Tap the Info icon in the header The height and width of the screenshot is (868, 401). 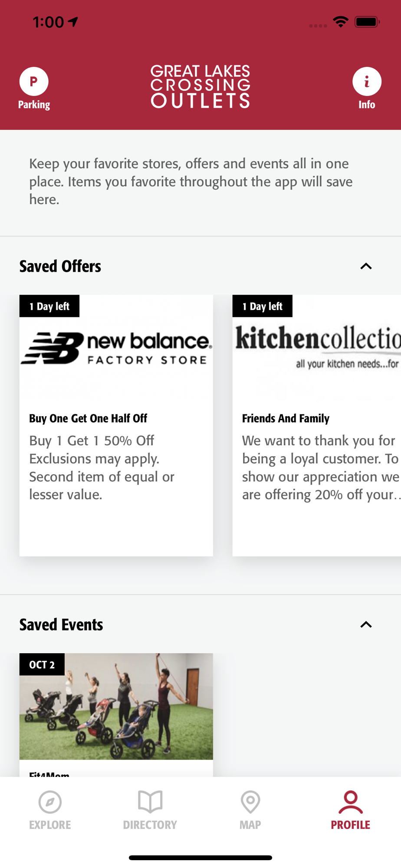[x=367, y=82]
